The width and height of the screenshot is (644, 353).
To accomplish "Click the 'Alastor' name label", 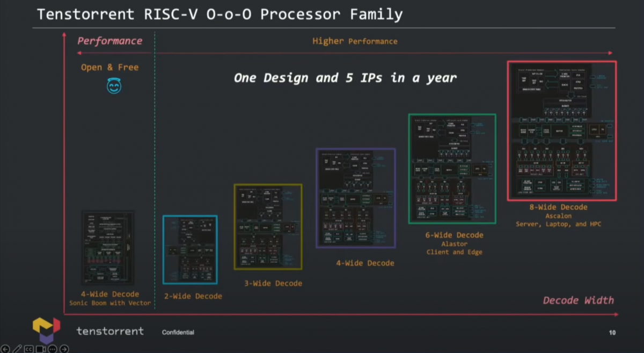I will pos(455,244).
